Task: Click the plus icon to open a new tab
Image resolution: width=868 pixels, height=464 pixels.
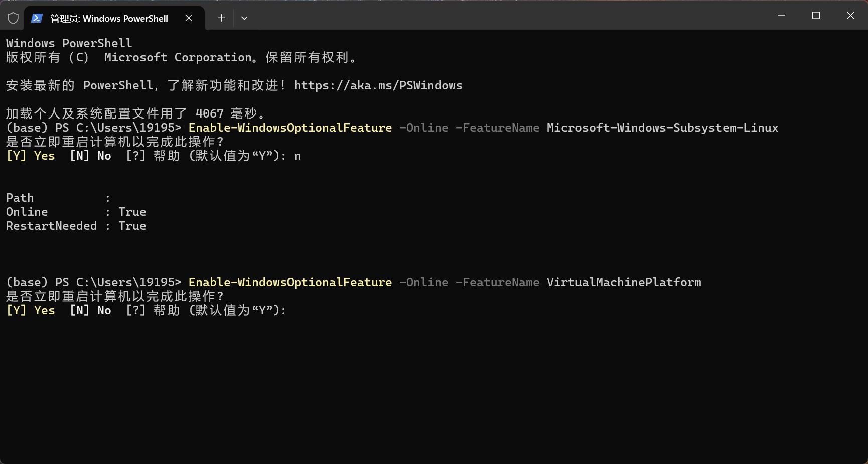Action: 221,18
